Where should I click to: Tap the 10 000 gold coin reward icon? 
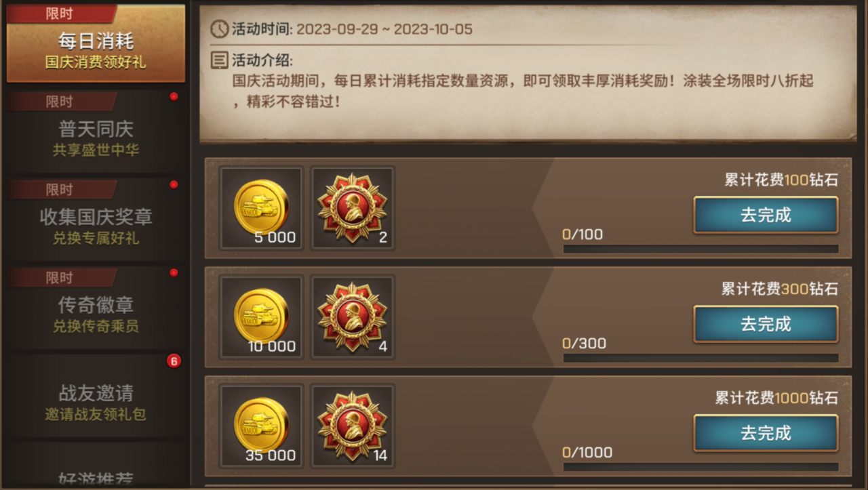pyautogui.click(x=261, y=317)
